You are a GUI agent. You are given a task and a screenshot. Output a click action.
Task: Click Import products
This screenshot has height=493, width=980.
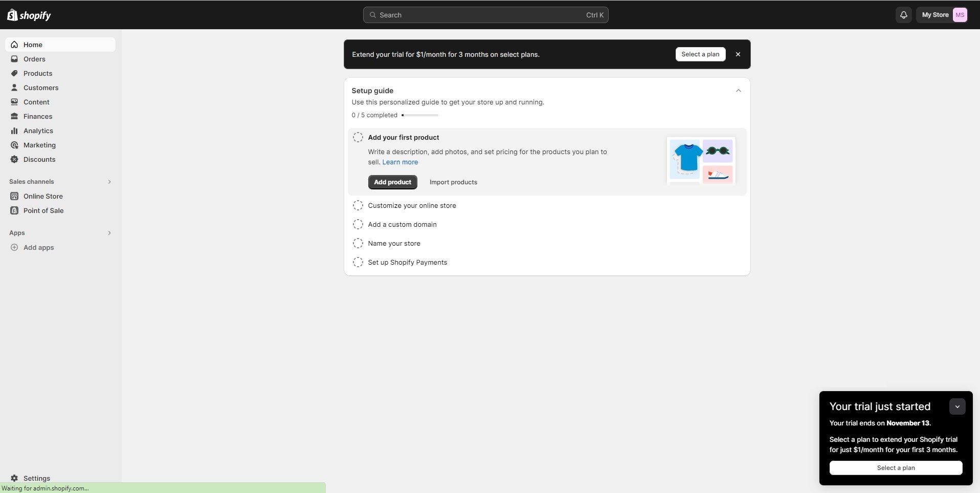pos(453,182)
